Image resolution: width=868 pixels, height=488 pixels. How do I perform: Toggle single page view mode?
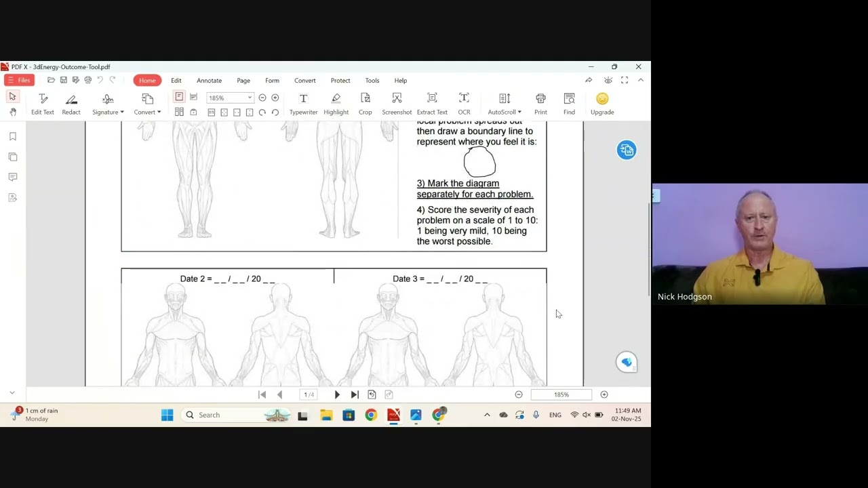(x=179, y=98)
